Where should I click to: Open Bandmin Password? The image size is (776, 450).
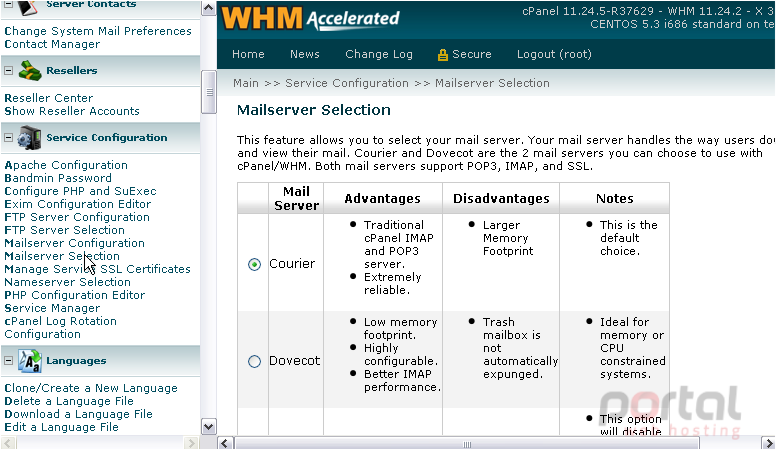pos(58,178)
